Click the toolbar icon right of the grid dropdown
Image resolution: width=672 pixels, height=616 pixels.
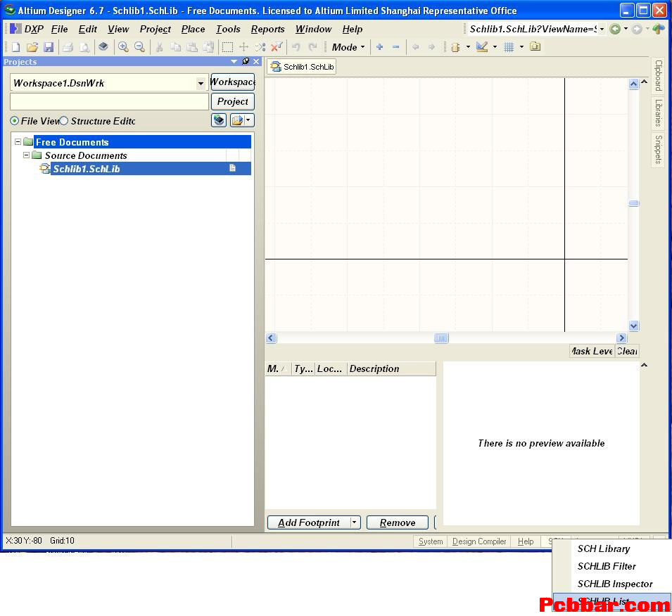[x=535, y=46]
